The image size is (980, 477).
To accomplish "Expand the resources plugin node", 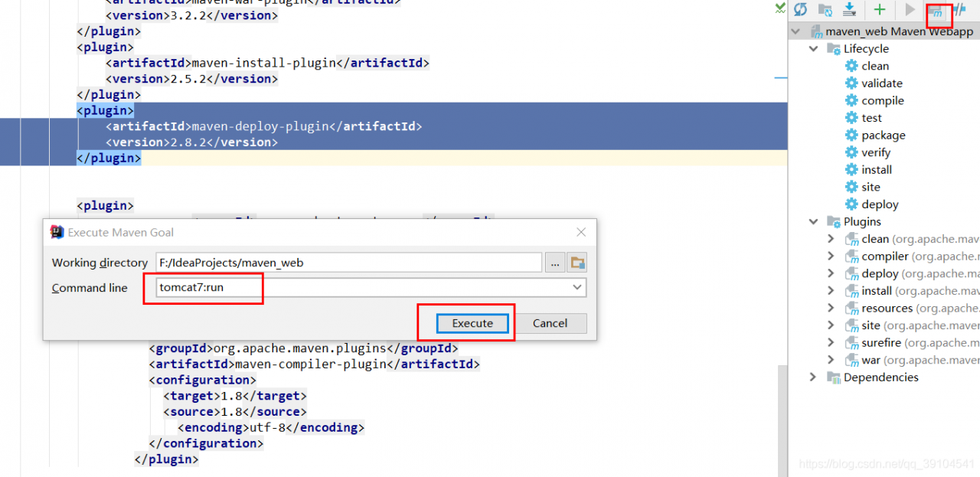I will click(x=831, y=309).
